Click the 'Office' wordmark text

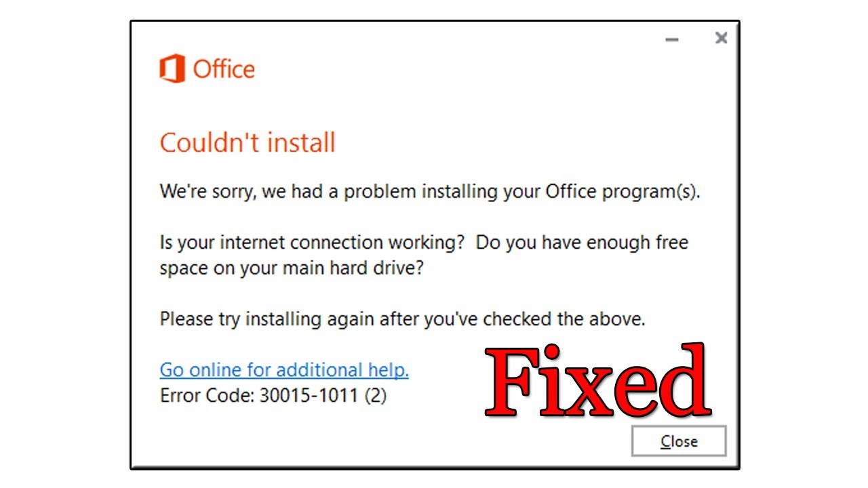click(x=224, y=68)
